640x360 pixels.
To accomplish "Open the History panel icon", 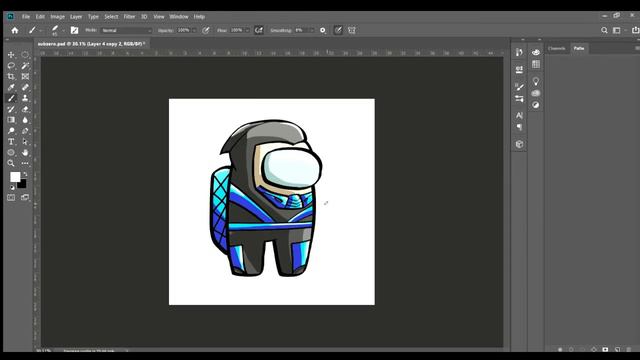I will [x=519, y=52].
